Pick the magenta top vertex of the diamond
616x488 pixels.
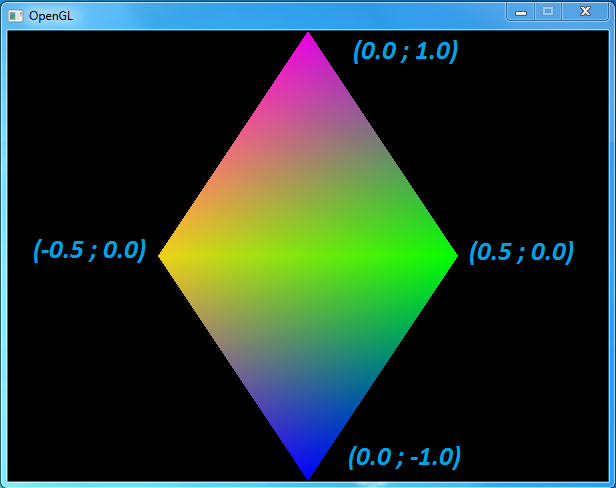308,38
